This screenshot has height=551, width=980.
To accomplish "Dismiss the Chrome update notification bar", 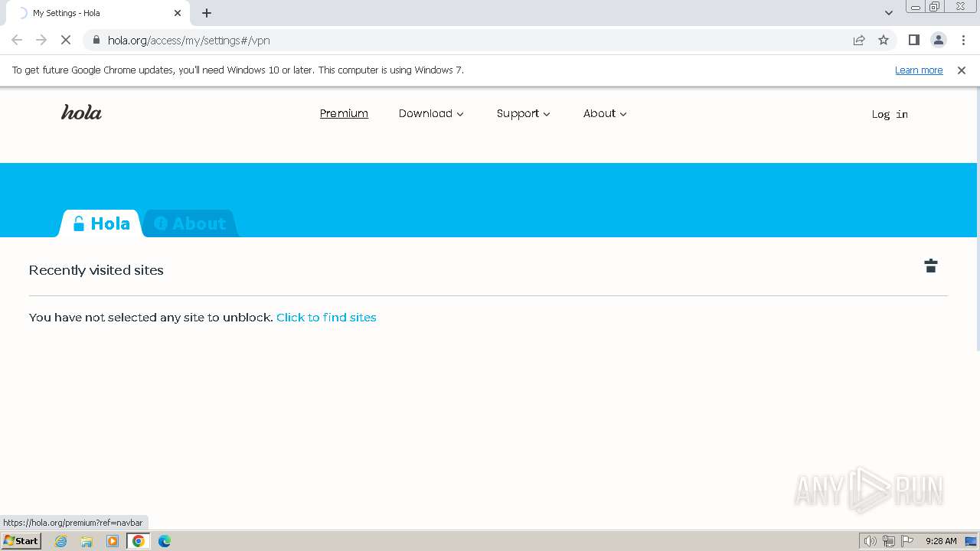I will 962,70.
